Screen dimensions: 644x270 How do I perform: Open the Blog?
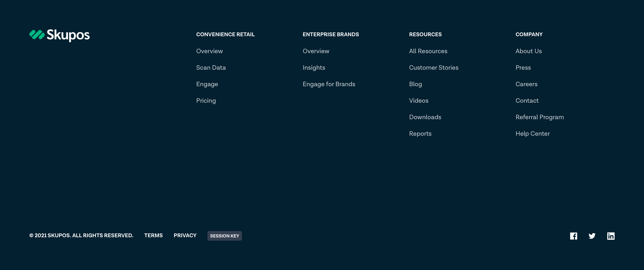point(415,84)
